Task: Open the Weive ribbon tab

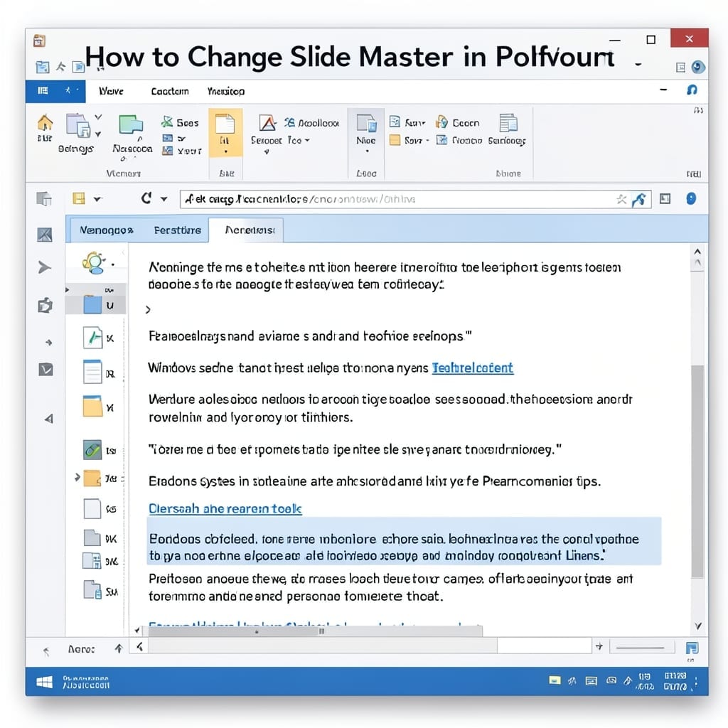Action: click(111, 91)
